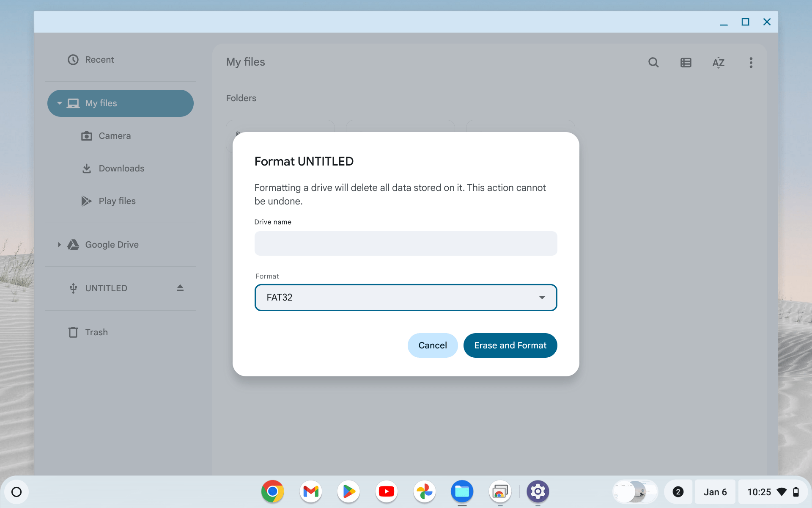The height and width of the screenshot is (508, 812).
Task: Open the Recent view
Action: click(x=99, y=59)
